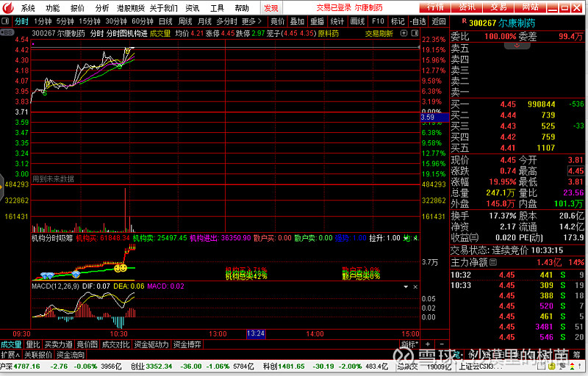Open the 系统 menu
Screen dimensions: 588x376
28,8
